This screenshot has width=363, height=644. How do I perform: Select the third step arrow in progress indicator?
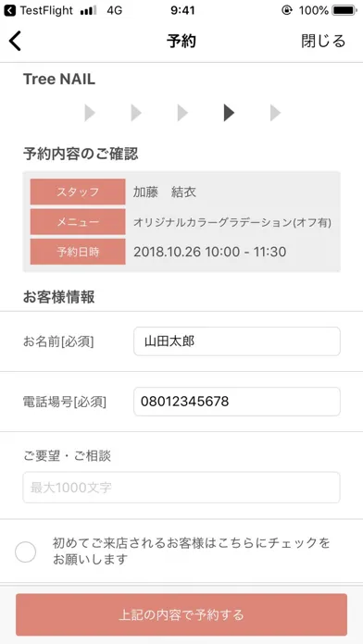click(x=182, y=113)
